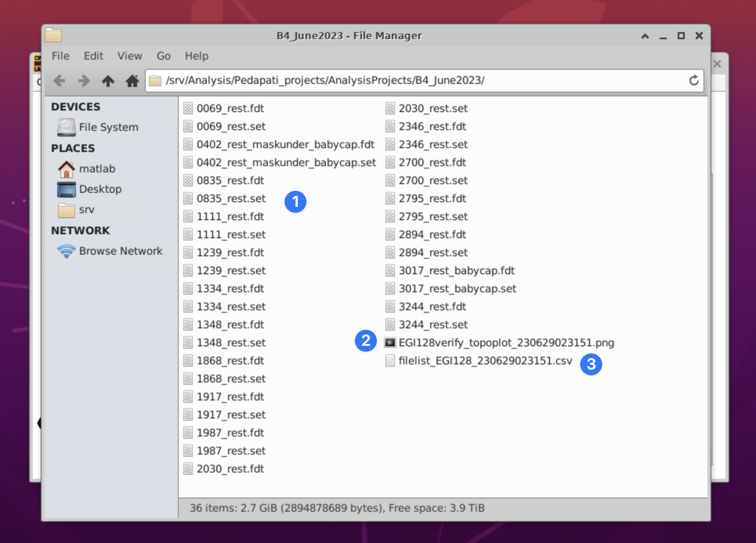
Task: Select 3017_rest_babycap.set file
Action: pos(457,289)
